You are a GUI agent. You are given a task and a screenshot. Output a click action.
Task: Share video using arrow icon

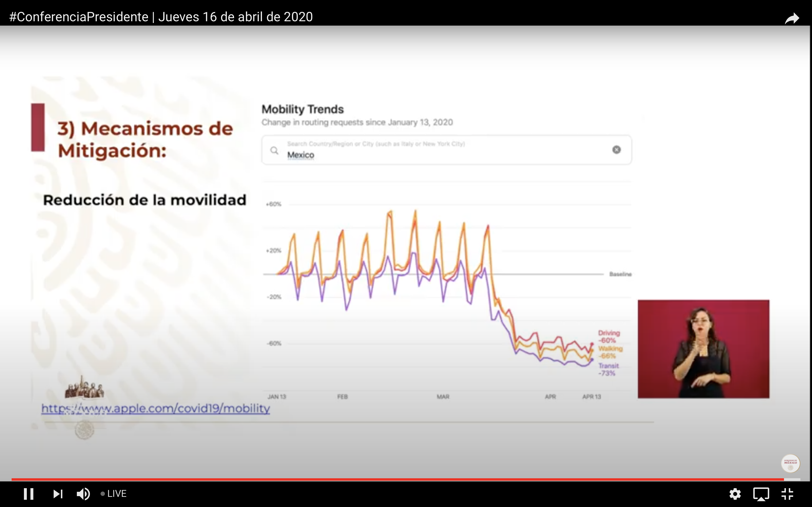tap(792, 18)
